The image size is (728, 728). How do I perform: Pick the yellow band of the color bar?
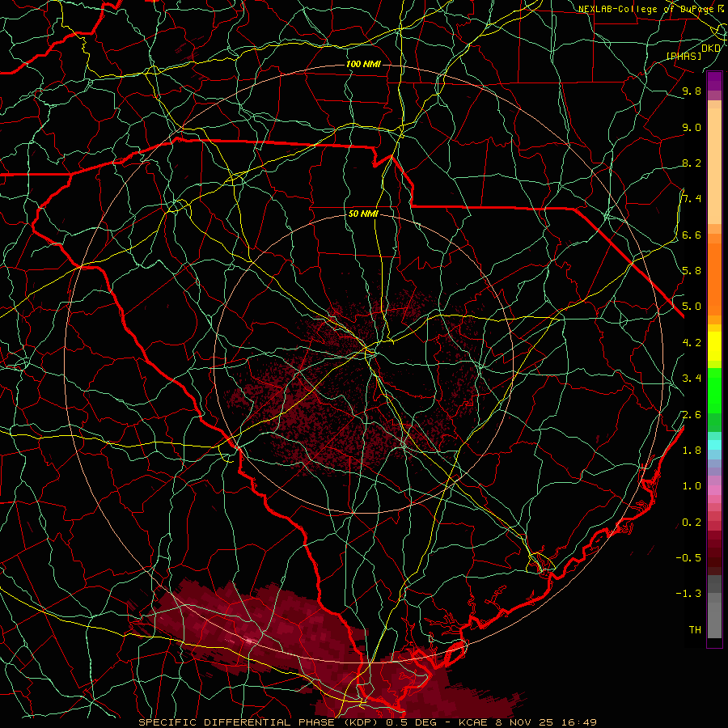click(x=714, y=346)
